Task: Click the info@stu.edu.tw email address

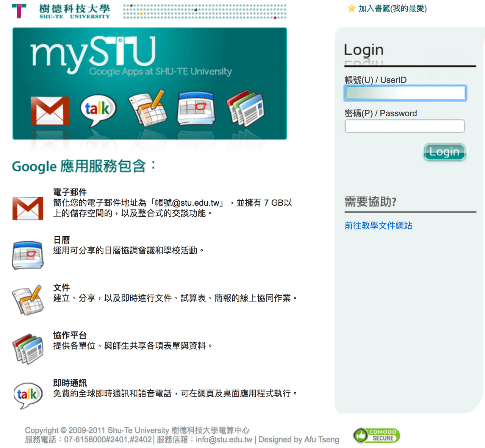Action: coord(224,440)
